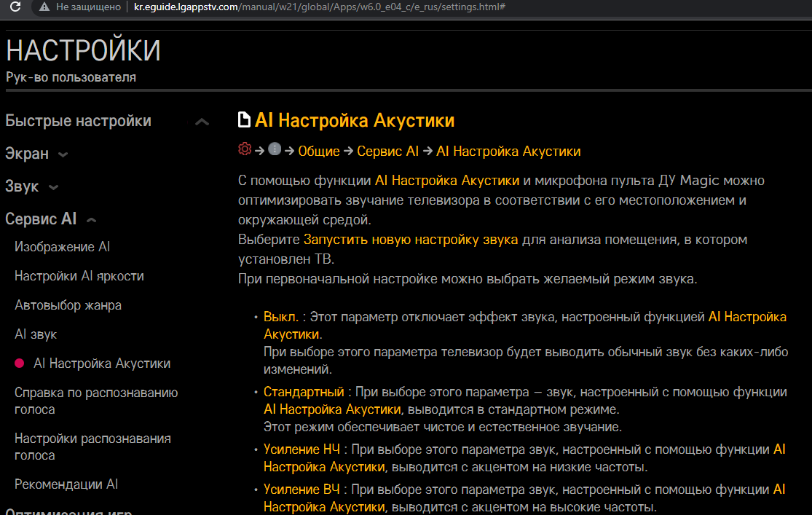Open Справка по распознаванию голоса

click(96, 401)
